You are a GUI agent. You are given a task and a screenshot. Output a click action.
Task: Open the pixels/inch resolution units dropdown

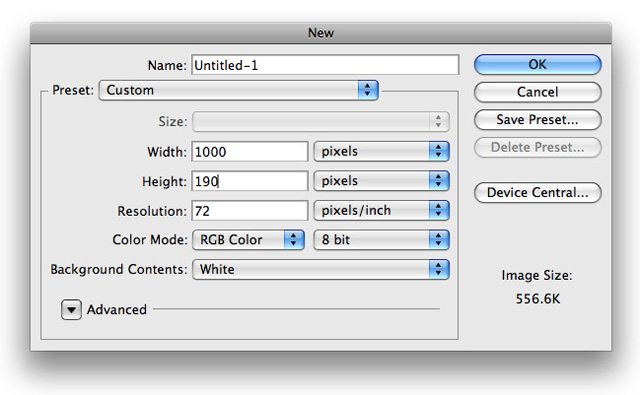[x=381, y=210]
